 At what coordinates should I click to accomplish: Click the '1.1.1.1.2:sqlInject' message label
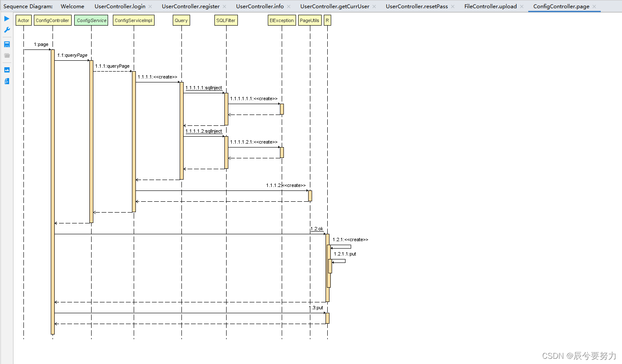[204, 131]
